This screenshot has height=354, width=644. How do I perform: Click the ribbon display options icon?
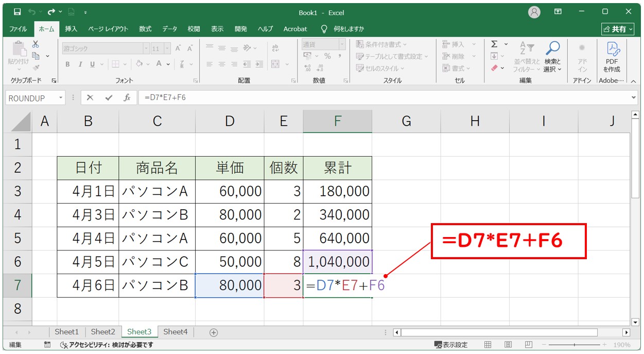(558, 11)
